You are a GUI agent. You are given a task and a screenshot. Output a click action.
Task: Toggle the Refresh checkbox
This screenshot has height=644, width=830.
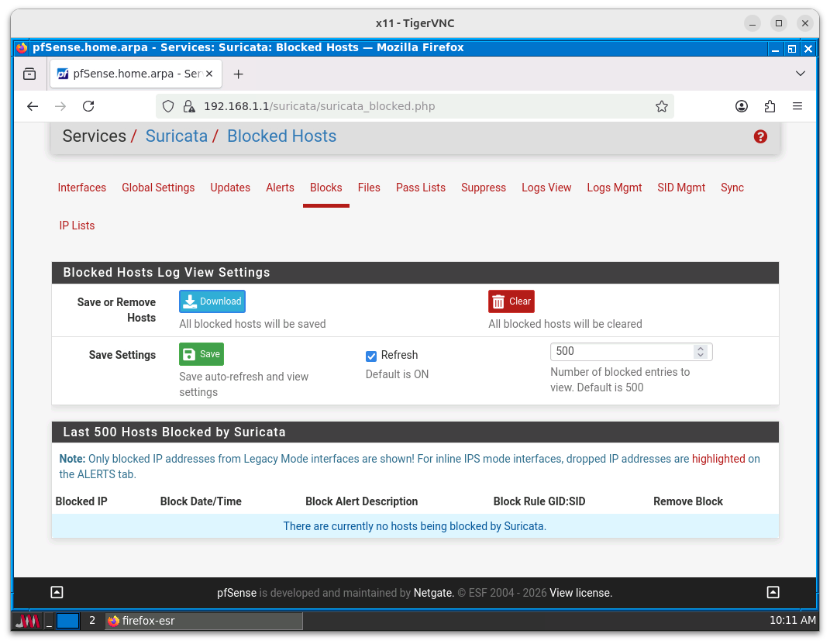click(x=371, y=356)
